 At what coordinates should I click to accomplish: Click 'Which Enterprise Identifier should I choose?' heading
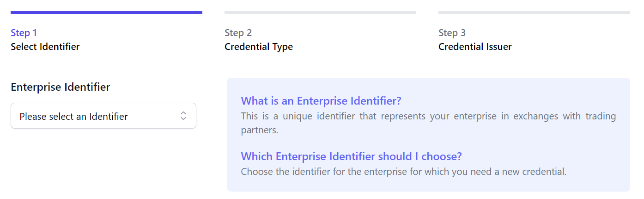pos(351,156)
